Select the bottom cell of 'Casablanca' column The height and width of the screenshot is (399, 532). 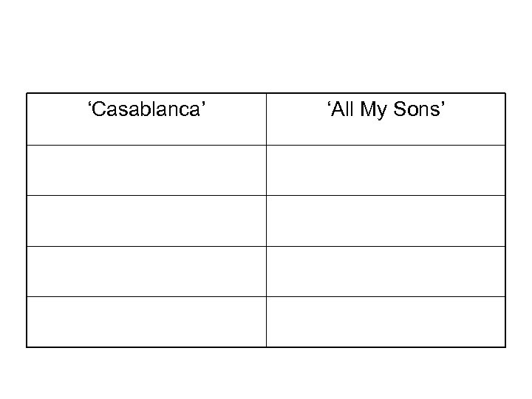point(146,321)
